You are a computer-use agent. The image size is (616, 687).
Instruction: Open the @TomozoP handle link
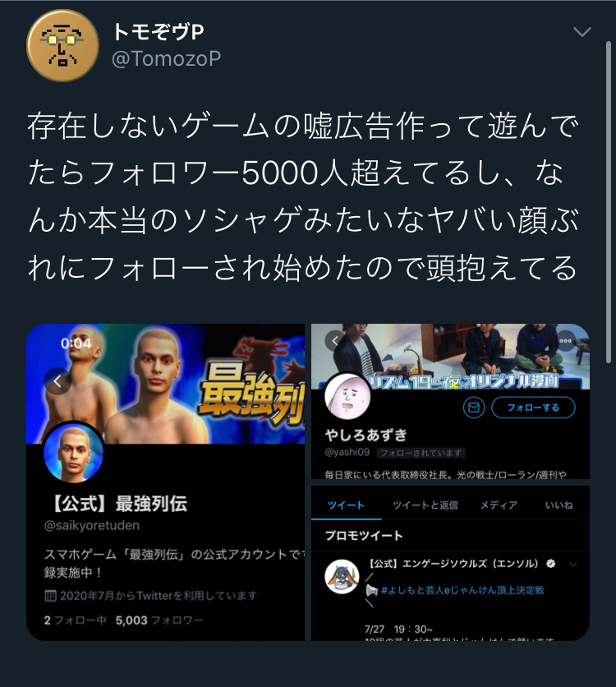coord(167,58)
